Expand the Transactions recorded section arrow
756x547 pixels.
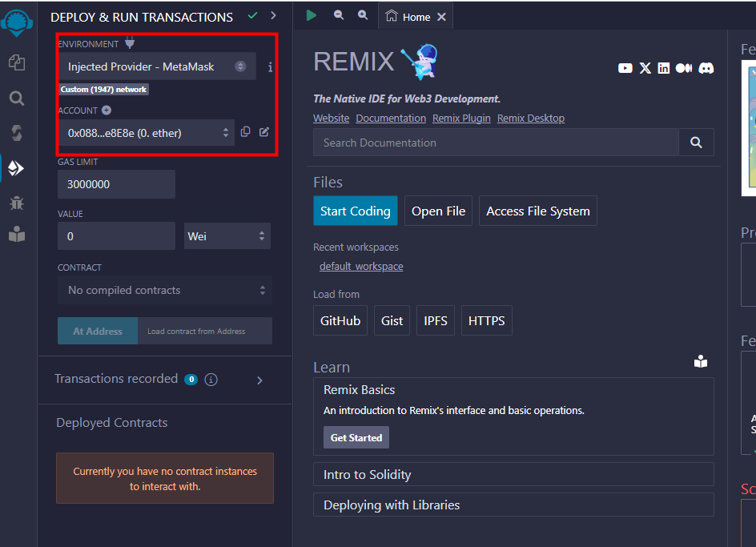pyautogui.click(x=259, y=380)
